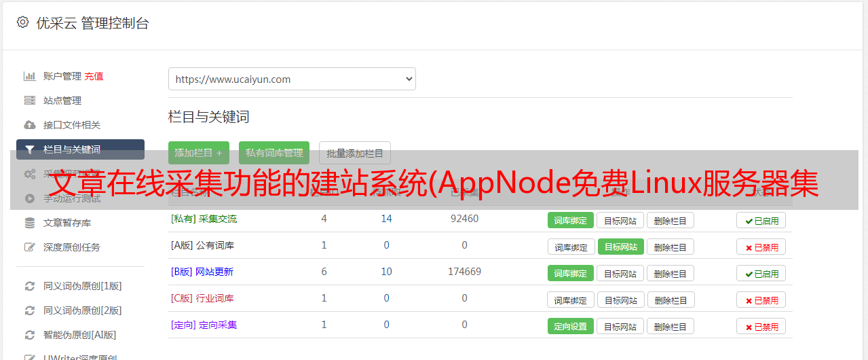The image size is (868, 360).
Task: Click the server icon next to 站点管理
Action: click(29, 101)
